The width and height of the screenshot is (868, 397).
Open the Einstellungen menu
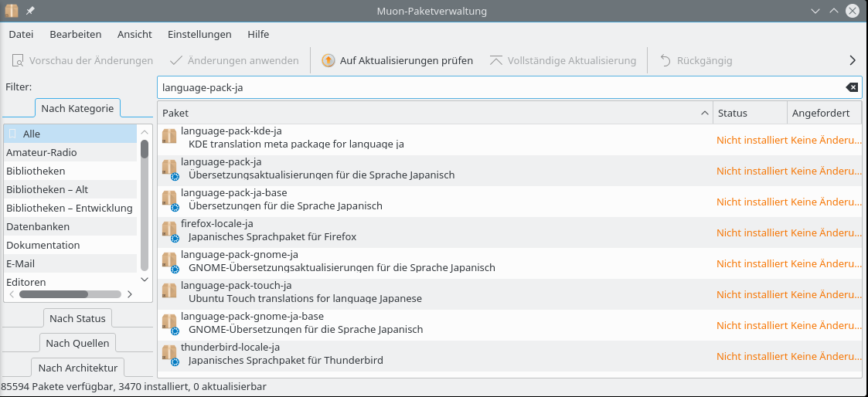[199, 34]
